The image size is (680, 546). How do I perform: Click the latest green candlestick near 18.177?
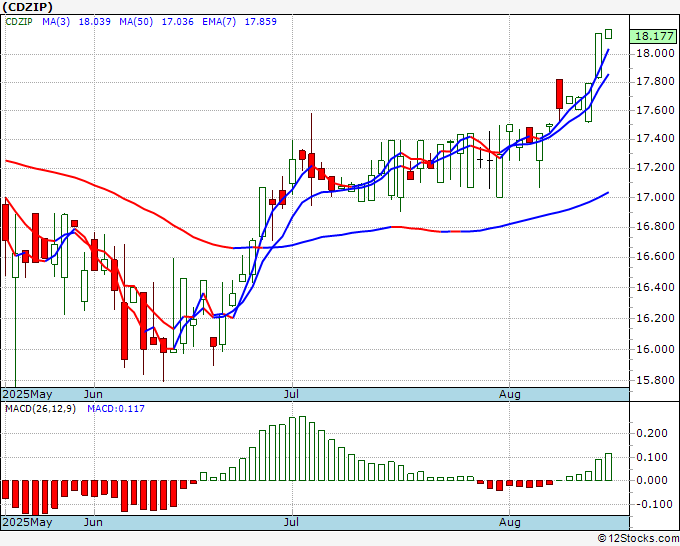point(608,34)
